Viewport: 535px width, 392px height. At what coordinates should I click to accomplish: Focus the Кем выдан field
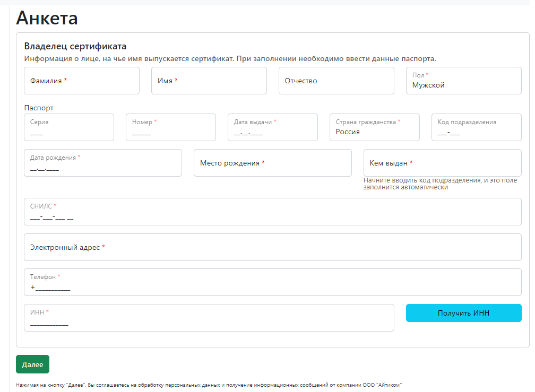(442, 163)
